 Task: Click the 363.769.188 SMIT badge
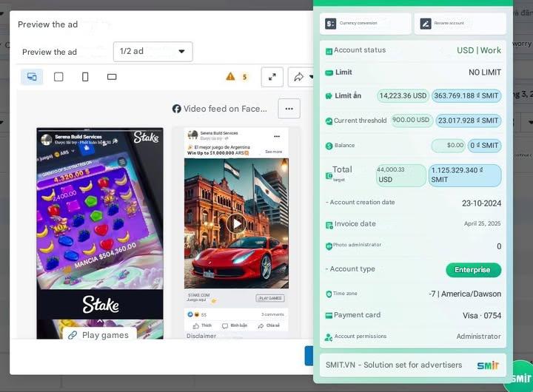tap(466, 96)
